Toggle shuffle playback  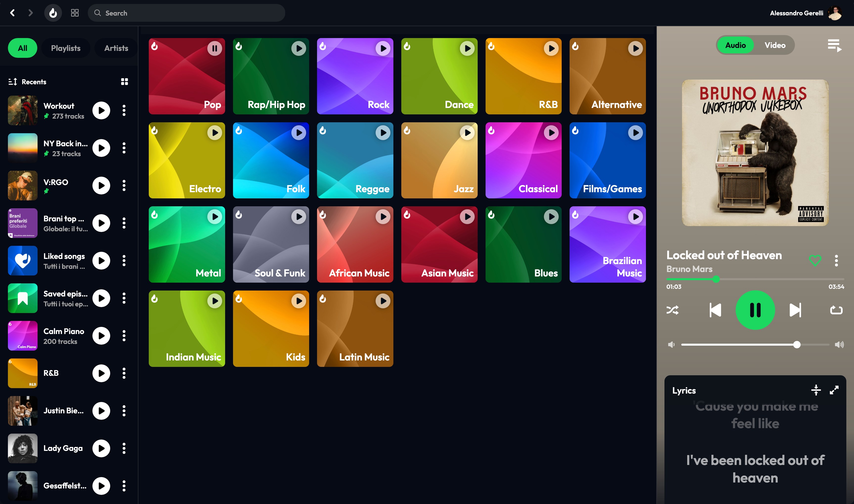pyautogui.click(x=673, y=310)
